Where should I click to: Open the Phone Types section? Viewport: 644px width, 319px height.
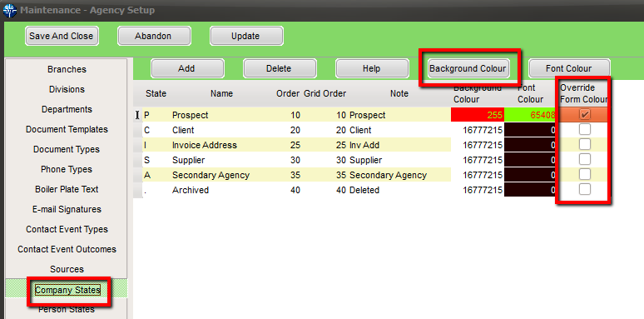tap(67, 169)
